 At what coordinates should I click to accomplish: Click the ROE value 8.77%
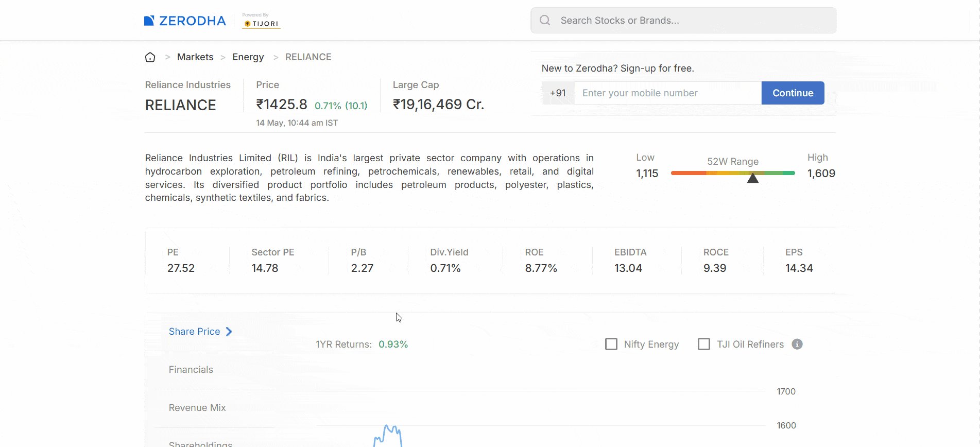541,268
